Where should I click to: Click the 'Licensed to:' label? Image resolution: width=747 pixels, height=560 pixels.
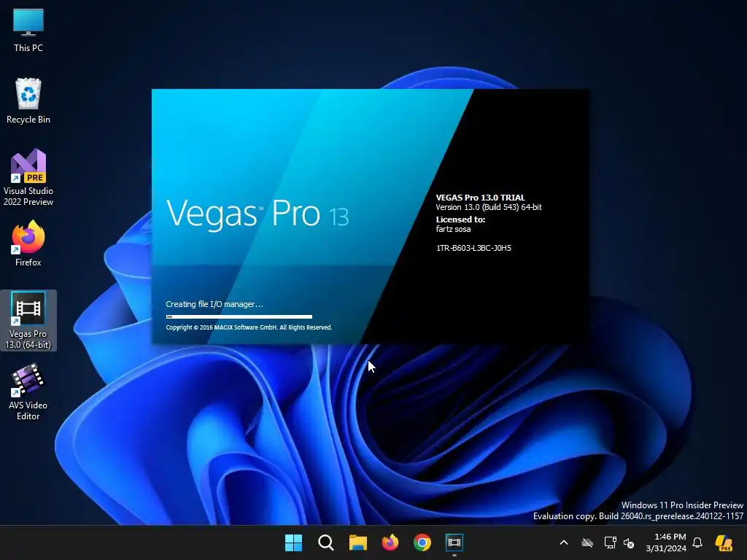coord(460,219)
